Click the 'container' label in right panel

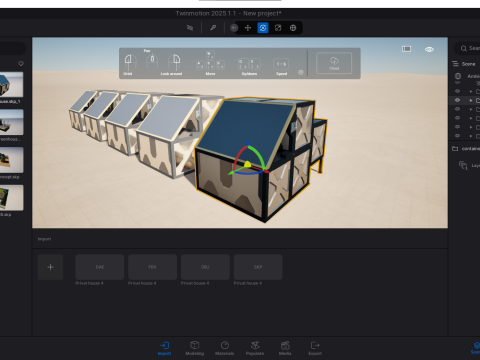471,149
